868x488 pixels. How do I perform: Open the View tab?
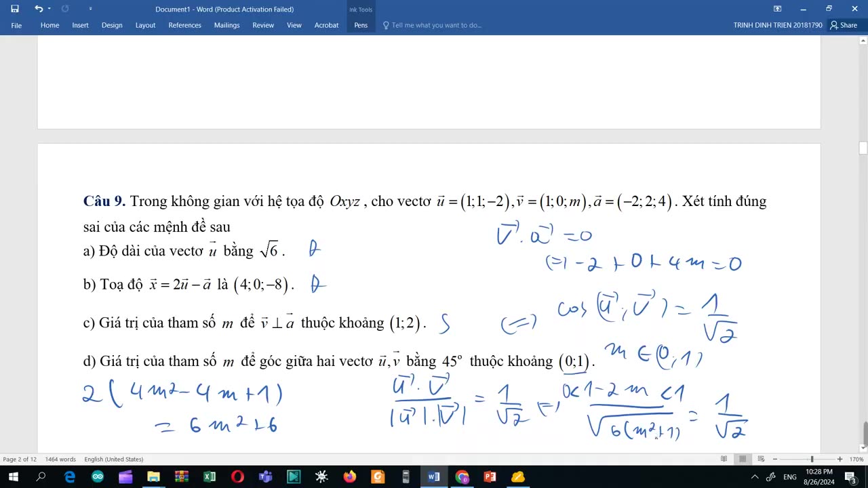(294, 25)
